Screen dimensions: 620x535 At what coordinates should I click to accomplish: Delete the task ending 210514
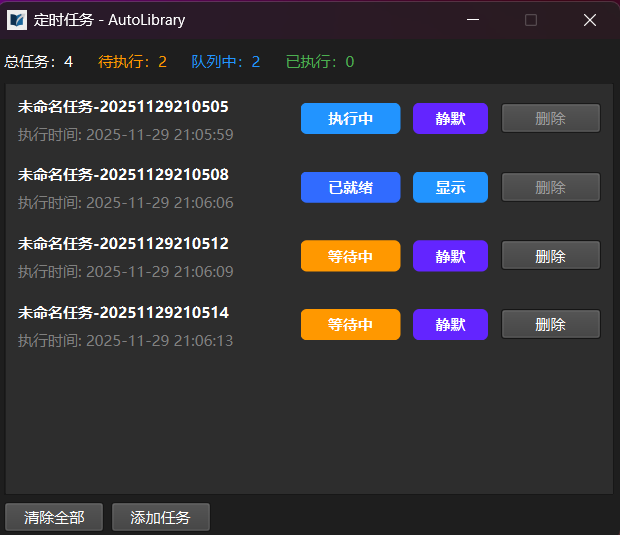(550, 325)
